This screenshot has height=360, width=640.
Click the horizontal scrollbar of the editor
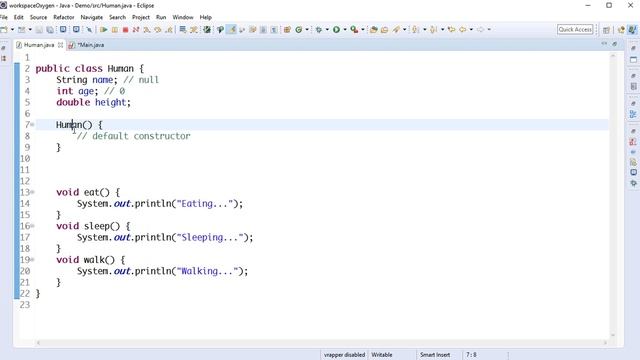click(x=322, y=343)
